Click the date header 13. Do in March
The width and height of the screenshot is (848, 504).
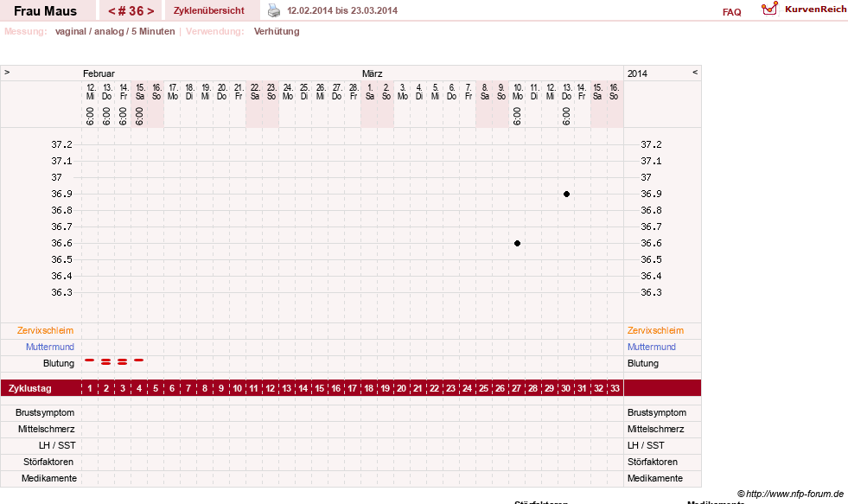click(x=567, y=92)
